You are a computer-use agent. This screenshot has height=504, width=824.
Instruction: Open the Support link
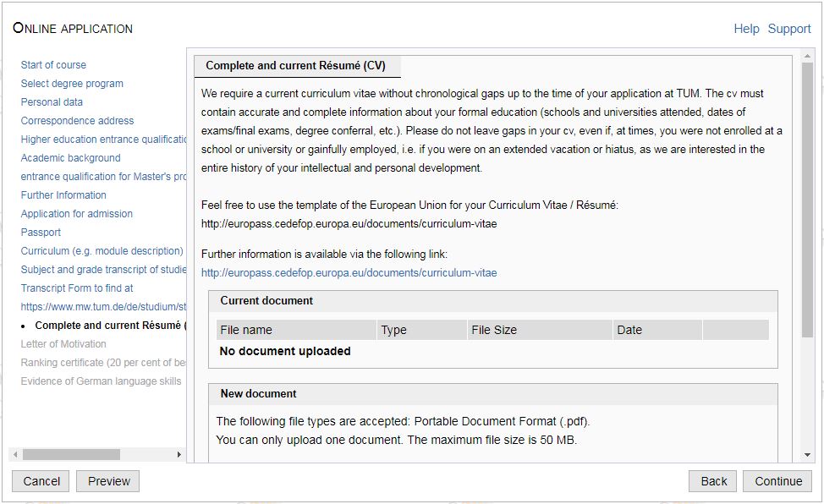coord(788,29)
